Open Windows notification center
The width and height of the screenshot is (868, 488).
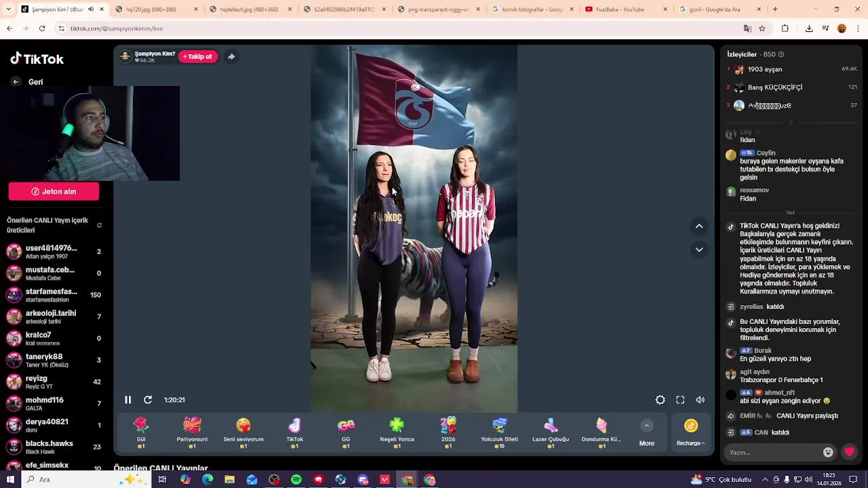point(853,479)
